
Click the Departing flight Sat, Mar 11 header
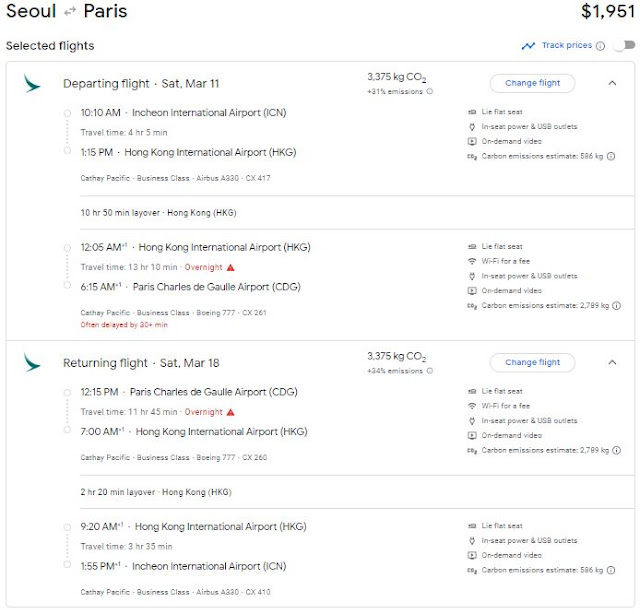132,83
